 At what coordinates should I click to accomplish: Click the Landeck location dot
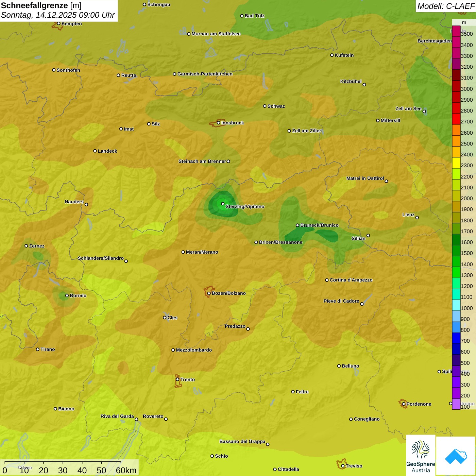[x=95, y=151]
